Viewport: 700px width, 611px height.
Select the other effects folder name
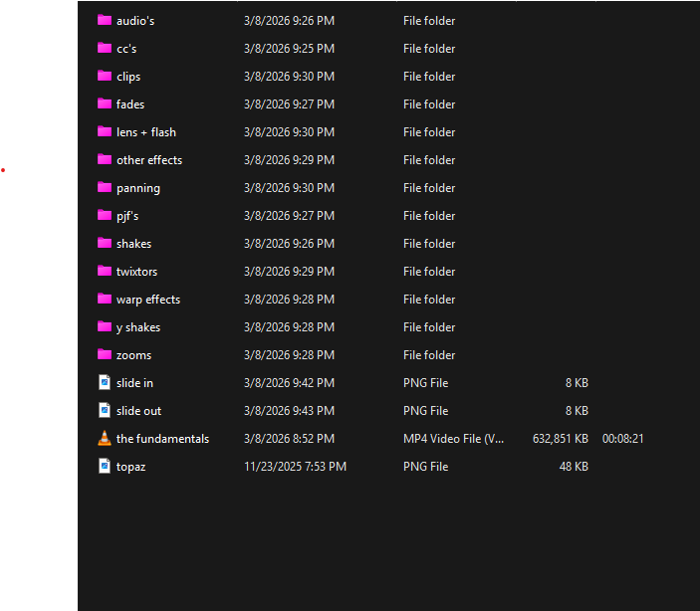[x=149, y=160]
